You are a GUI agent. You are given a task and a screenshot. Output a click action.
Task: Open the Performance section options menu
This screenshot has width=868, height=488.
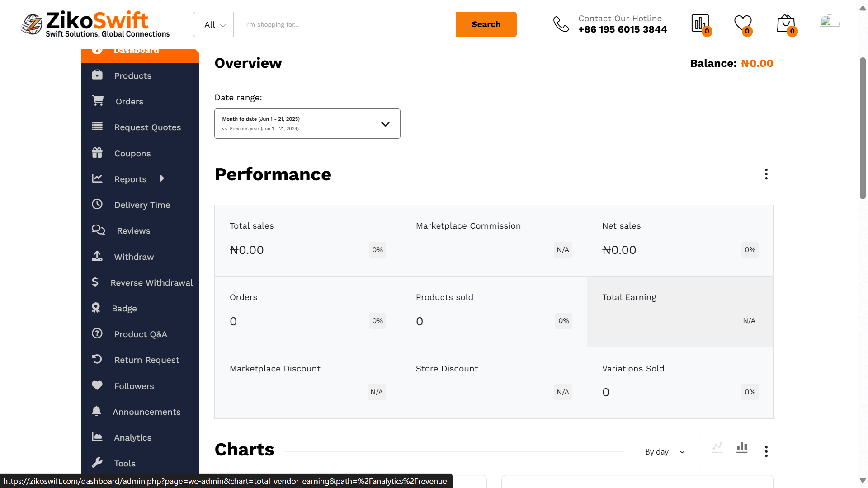pos(766,174)
